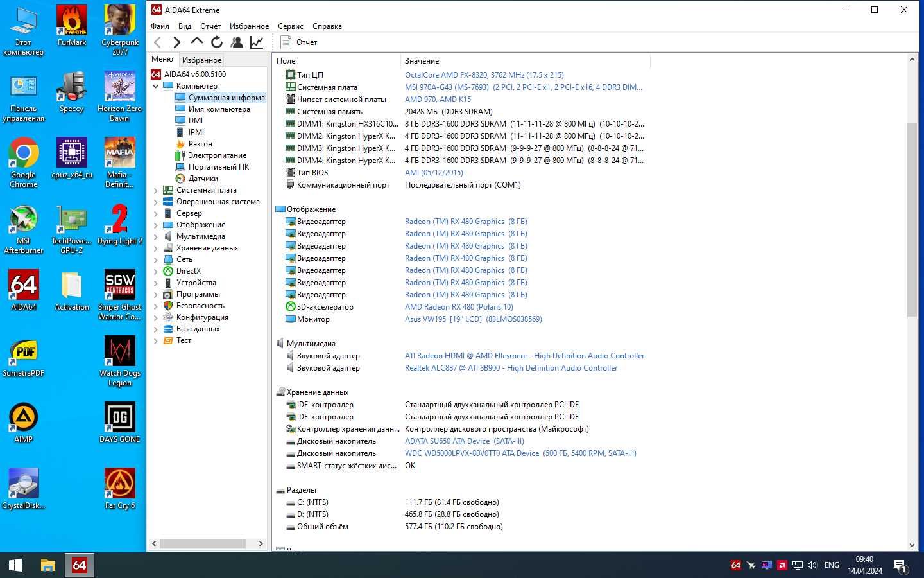The width and height of the screenshot is (924, 578).
Task: Open the notification center icon
Action: tap(900, 566)
